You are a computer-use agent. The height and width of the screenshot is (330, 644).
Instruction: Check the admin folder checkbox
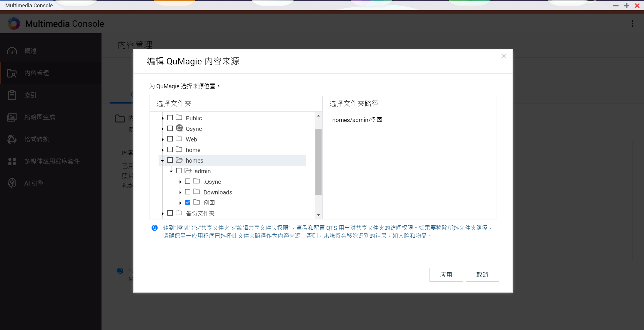tap(179, 171)
